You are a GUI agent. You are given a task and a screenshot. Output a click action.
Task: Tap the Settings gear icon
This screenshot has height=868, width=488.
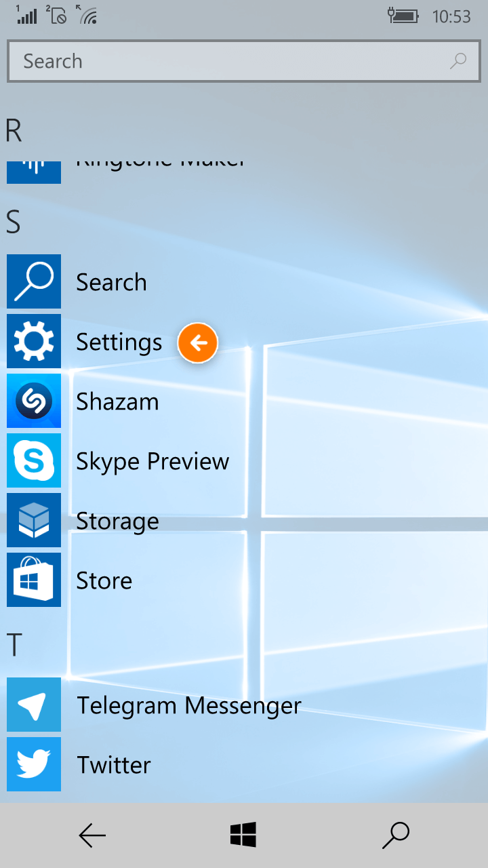point(34,341)
